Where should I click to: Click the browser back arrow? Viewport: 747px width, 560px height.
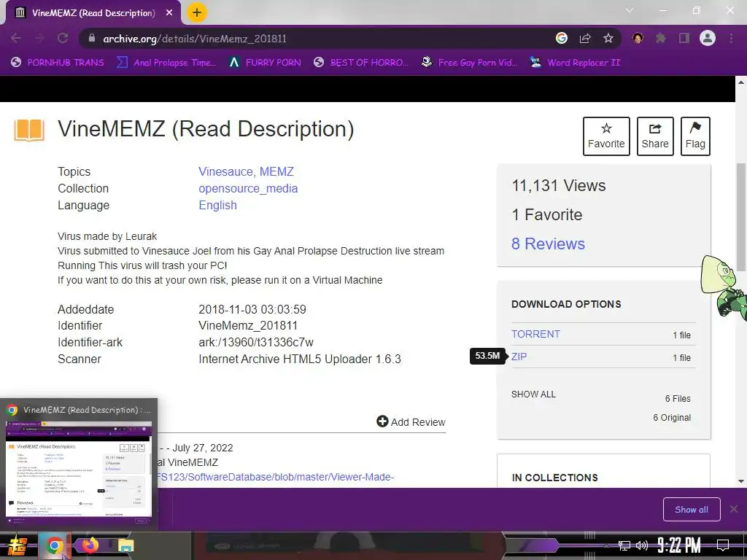pos(16,38)
